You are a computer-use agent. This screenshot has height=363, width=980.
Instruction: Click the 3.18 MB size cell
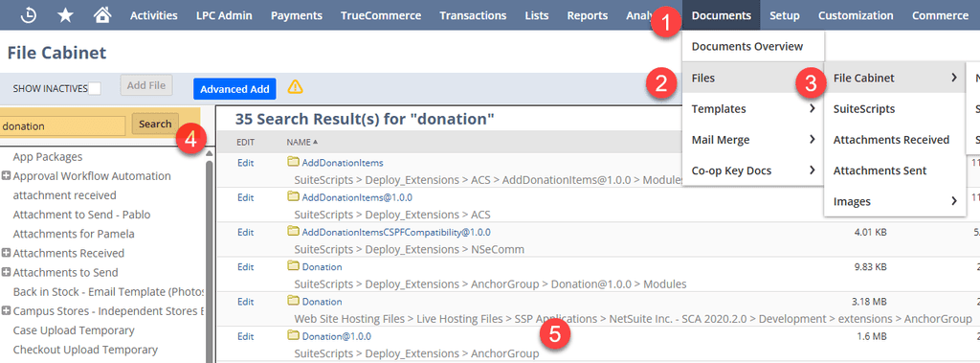[869, 302]
